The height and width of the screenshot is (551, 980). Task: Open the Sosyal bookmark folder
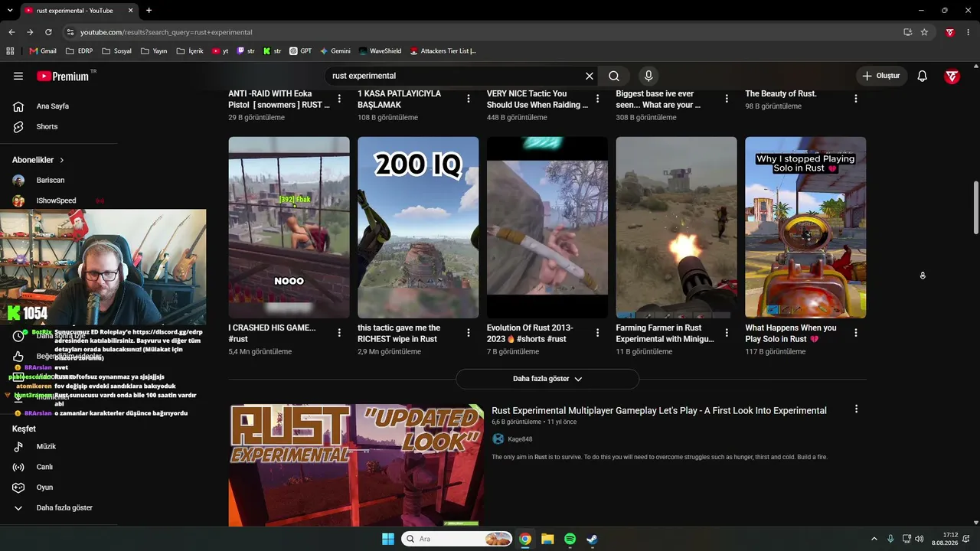pos(116,51)
